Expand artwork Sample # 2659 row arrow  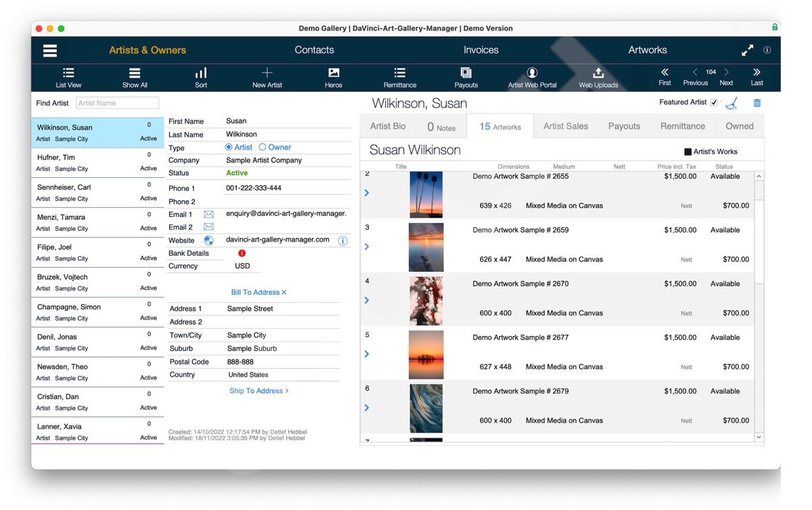coord(367,247)
